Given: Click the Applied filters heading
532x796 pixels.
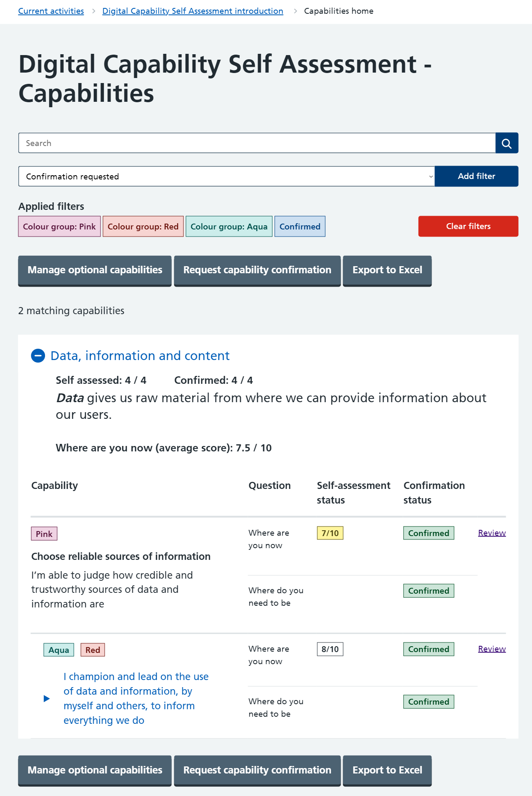Looking at the screenshot, I should click(51, 207).
